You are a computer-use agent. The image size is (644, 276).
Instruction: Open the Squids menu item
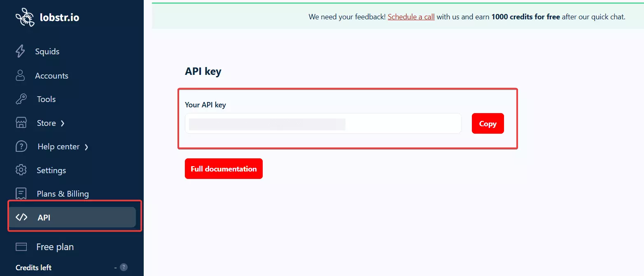pos(47,51)
